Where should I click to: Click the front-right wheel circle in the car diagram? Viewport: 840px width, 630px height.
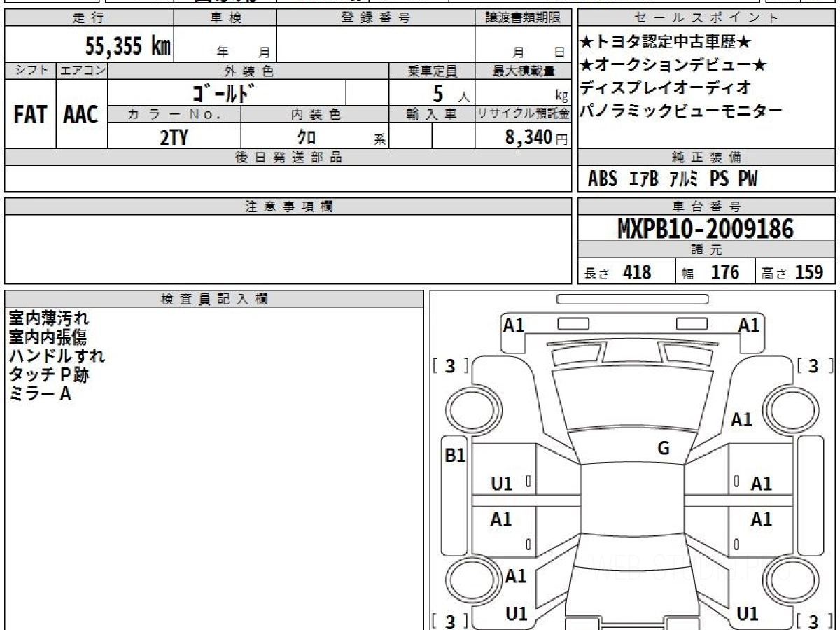786,408
